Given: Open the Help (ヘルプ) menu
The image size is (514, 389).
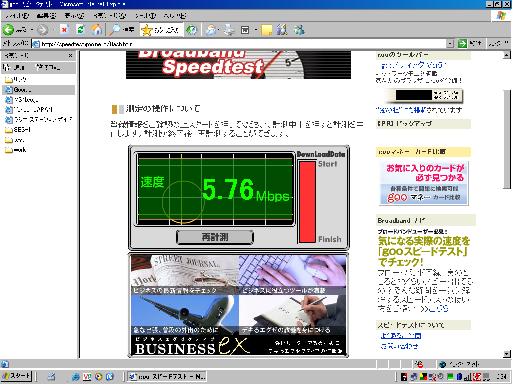Looking at the screenshot, I should point(175,15).
